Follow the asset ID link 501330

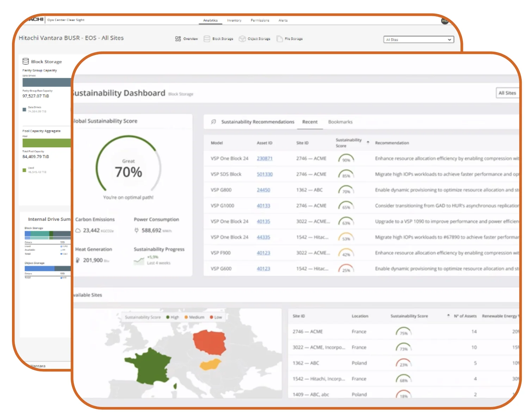tap(265, 174)
